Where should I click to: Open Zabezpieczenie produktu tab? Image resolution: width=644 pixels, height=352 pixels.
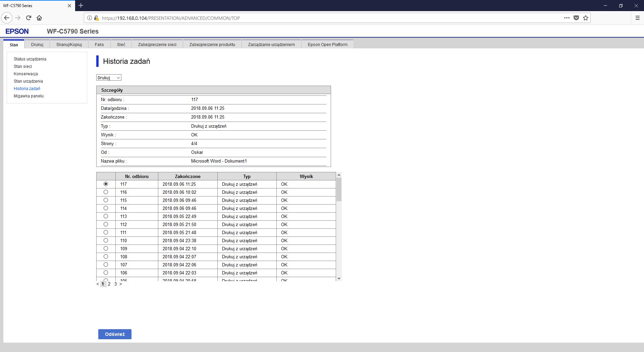212,44
